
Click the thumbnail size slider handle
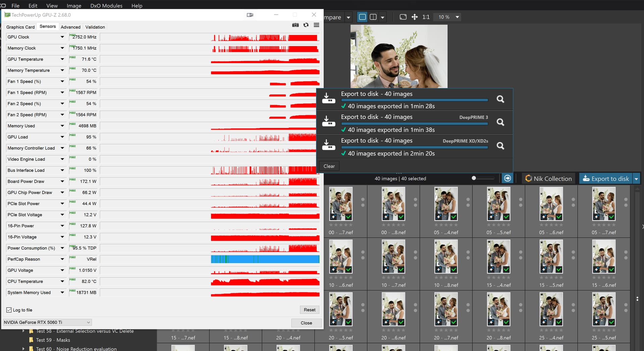[474, 178]
